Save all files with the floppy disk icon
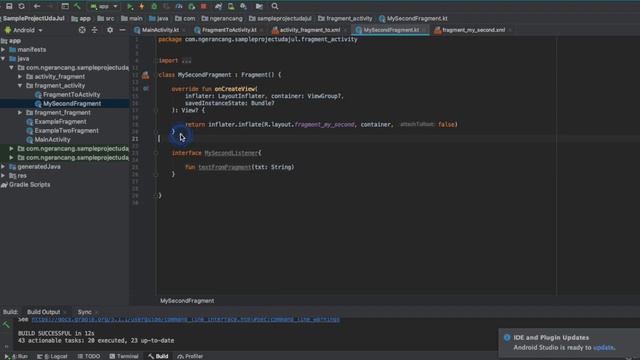Screen dimensions: 640x360 [9, 6]
